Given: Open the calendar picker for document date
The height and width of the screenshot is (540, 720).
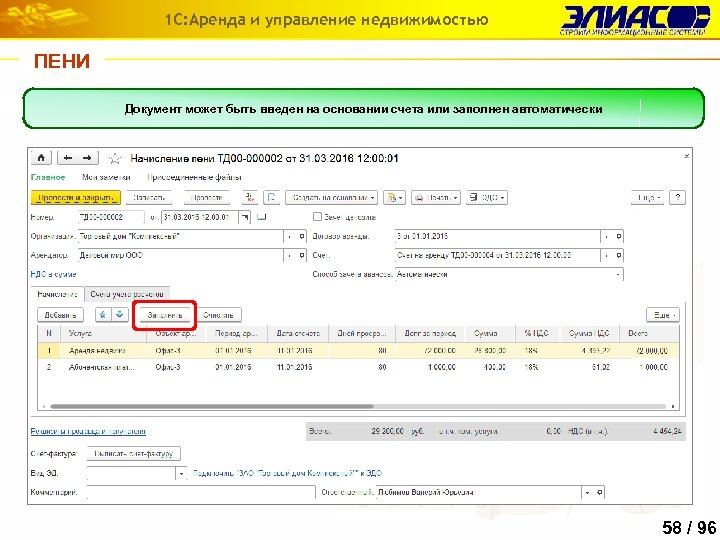Looking at the screenshot, I should (245, 217).
